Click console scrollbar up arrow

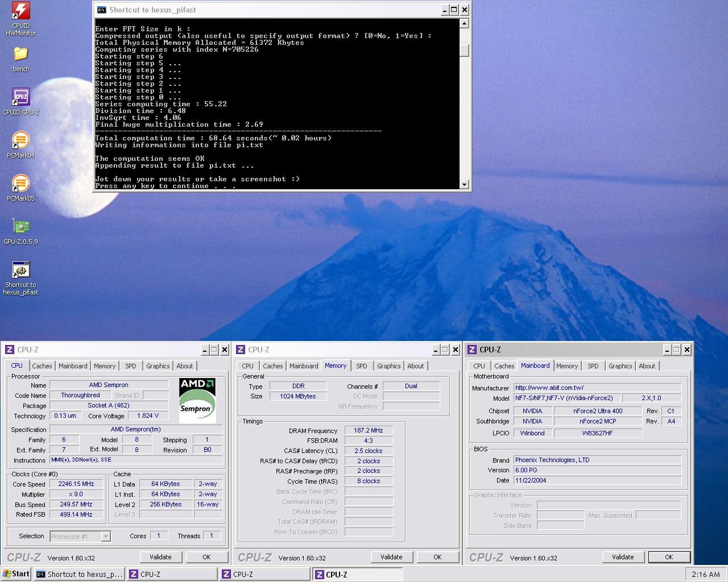(x=464, y=24)
